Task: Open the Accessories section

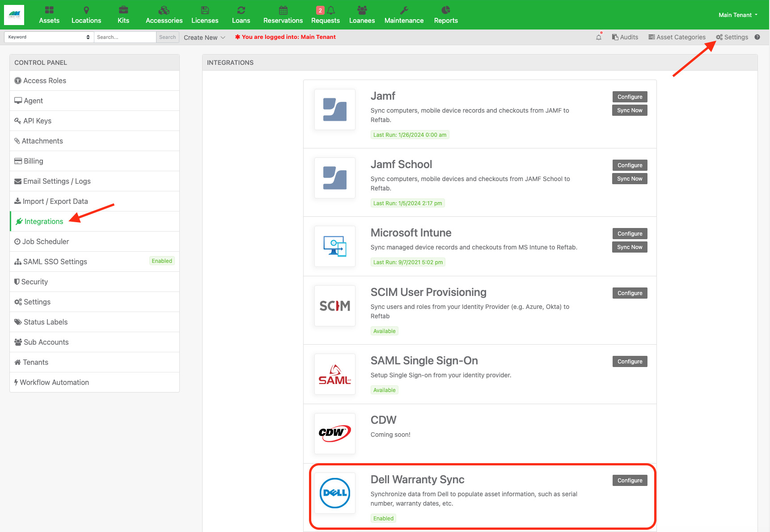Action: tap(164, 15)
